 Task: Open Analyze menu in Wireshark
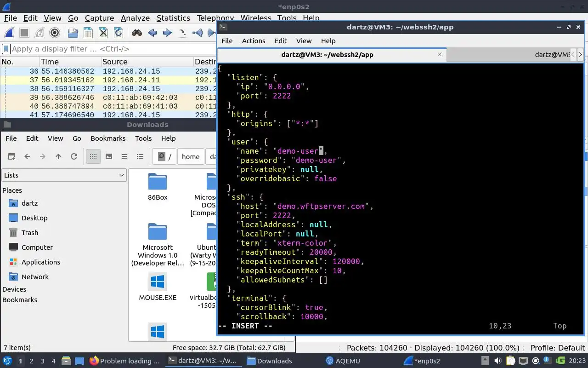tap(135, 18)
